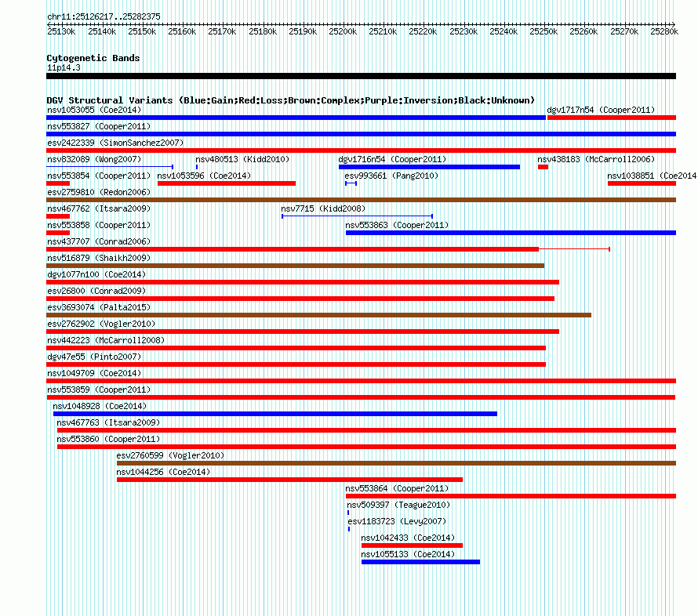This screenshot has width=698, height=616.
Task: Click the esv26800 (Conrad2009) label
Action: point(96,291)
